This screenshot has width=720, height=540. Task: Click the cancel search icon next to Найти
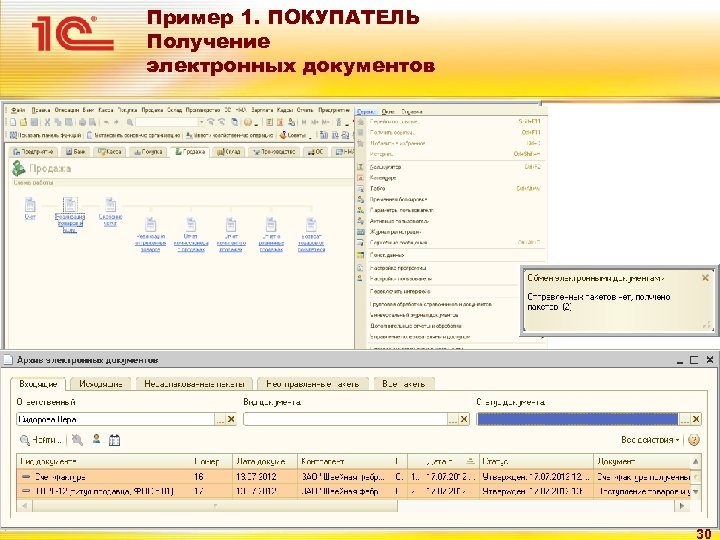tap(77, 440)
